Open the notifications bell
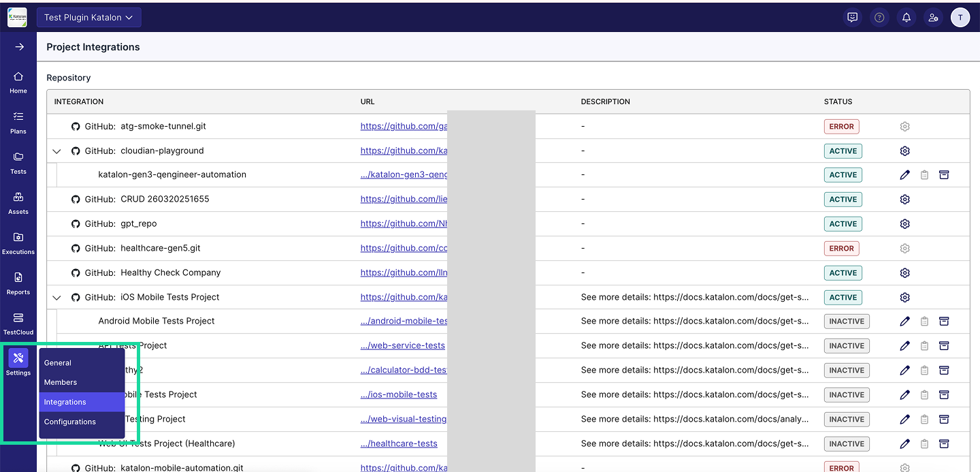This screenshot has height=472, width=980. pos(906,18)
